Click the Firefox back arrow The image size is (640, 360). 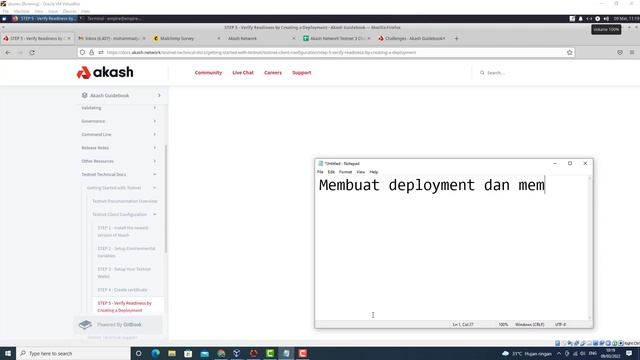8,52
